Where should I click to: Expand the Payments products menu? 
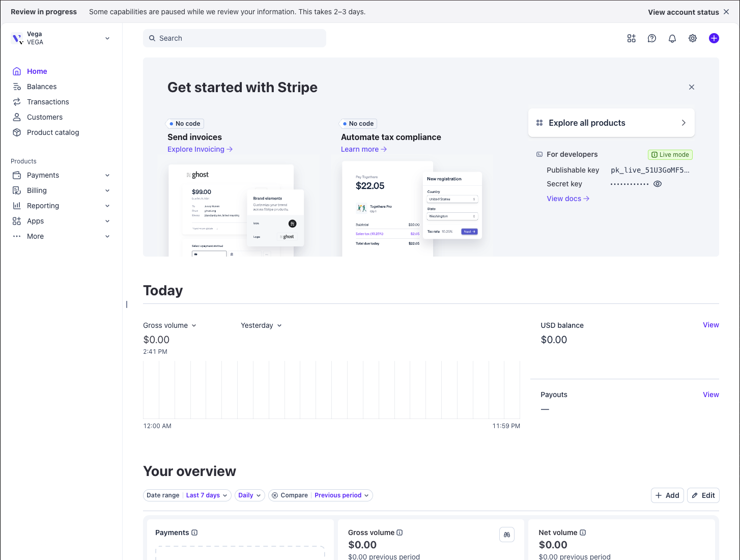coord(107,175)
